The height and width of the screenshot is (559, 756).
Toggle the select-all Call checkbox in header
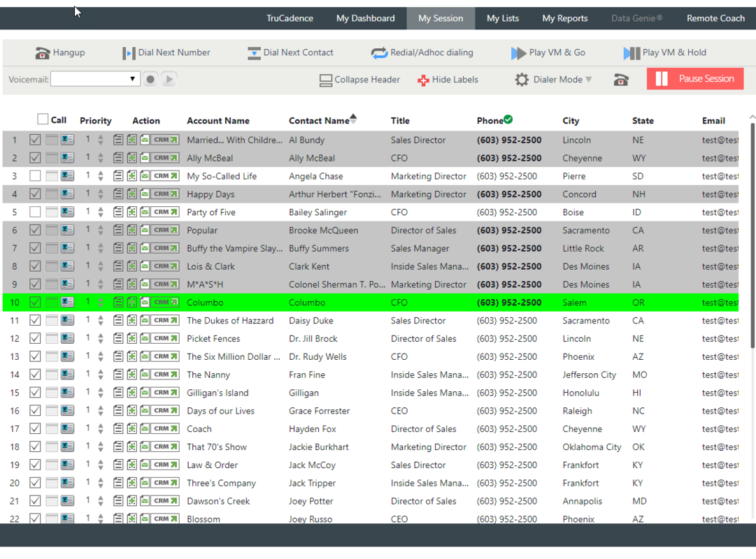42,119
